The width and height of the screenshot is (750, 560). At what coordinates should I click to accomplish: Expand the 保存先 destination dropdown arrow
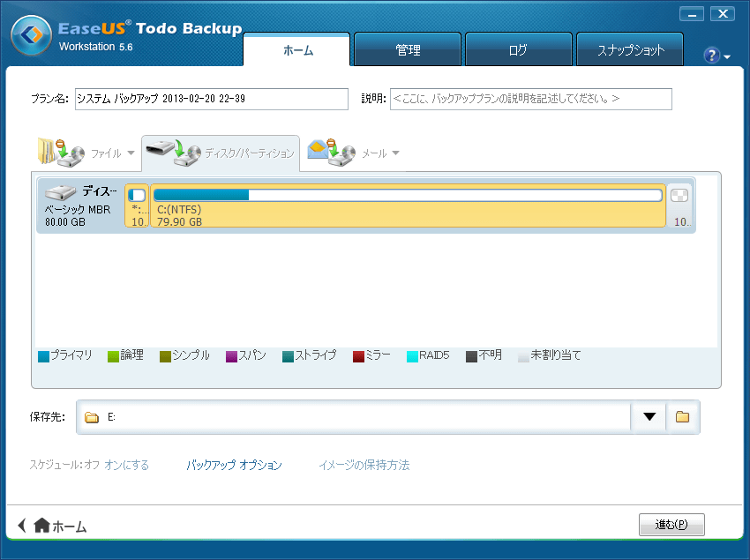pyautogui.click(x=649, y=417)
